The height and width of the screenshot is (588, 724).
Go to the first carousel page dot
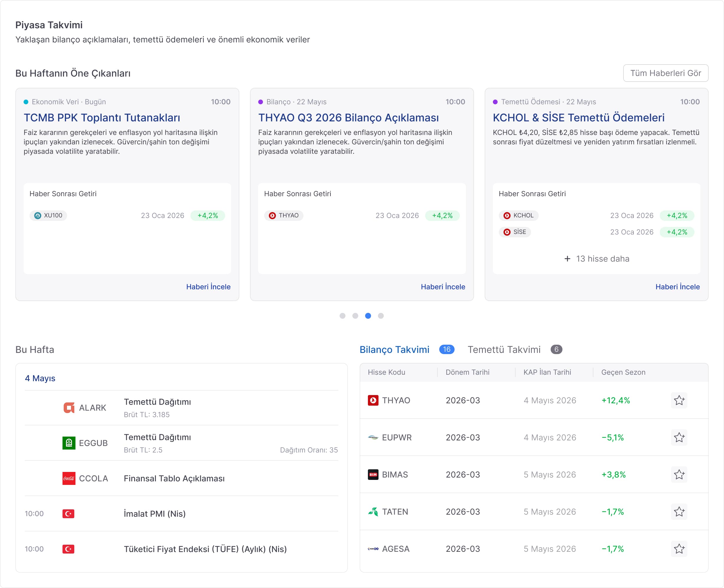[343, 316]
